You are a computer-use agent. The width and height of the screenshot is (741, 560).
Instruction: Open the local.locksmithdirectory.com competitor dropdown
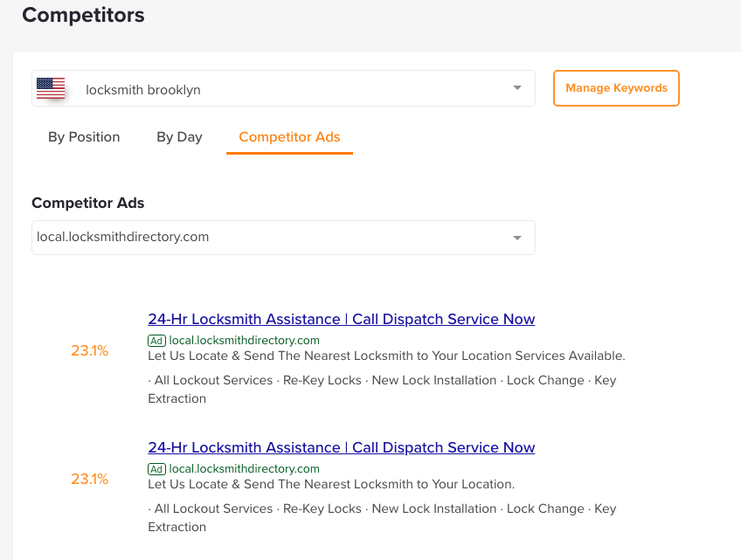click(283, 238)
